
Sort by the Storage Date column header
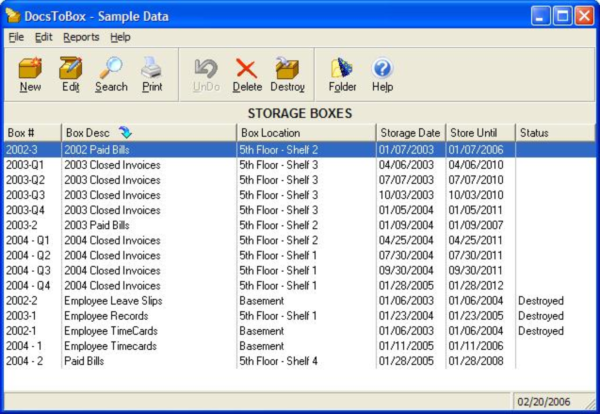pos(408,132)
